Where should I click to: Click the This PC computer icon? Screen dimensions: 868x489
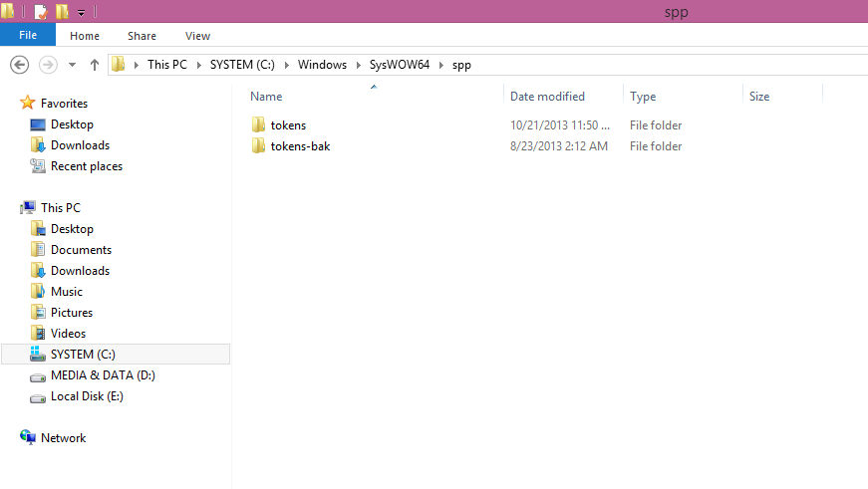tap(28, 207)
